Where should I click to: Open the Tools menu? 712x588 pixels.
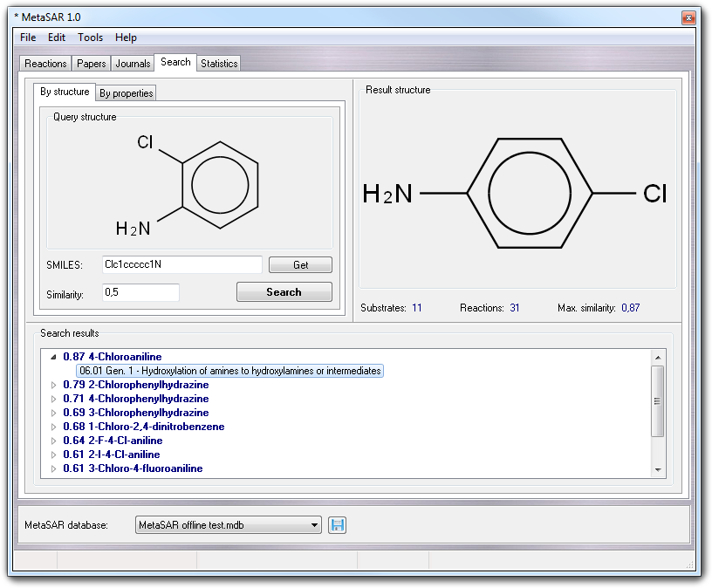coord(90,38)
